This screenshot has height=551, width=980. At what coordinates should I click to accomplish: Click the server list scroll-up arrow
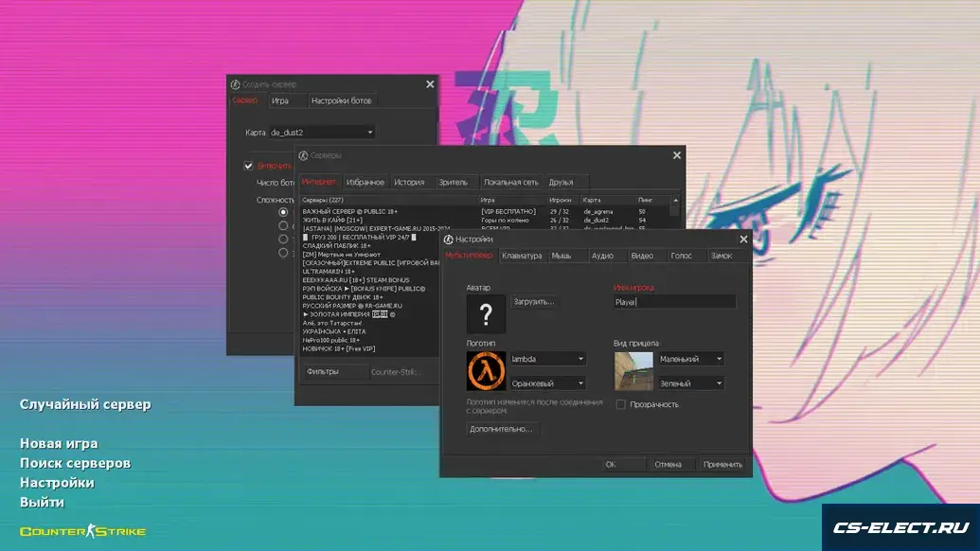tap(676, 201)
